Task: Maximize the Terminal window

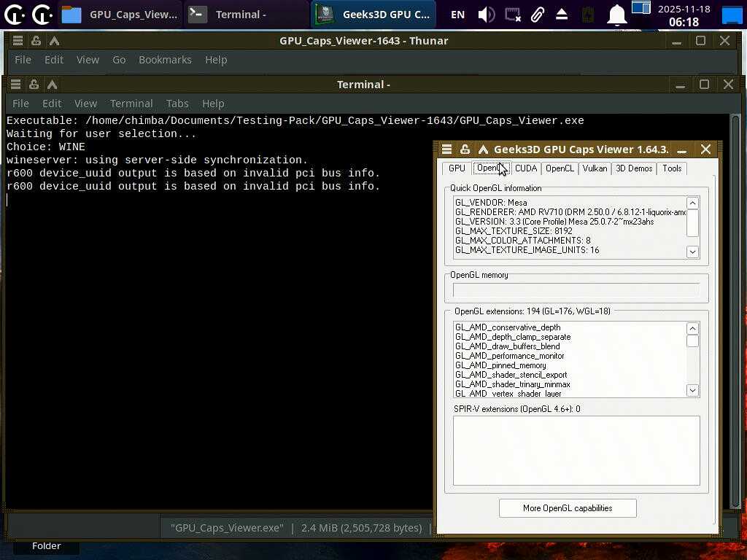Action: click(704, 85)
